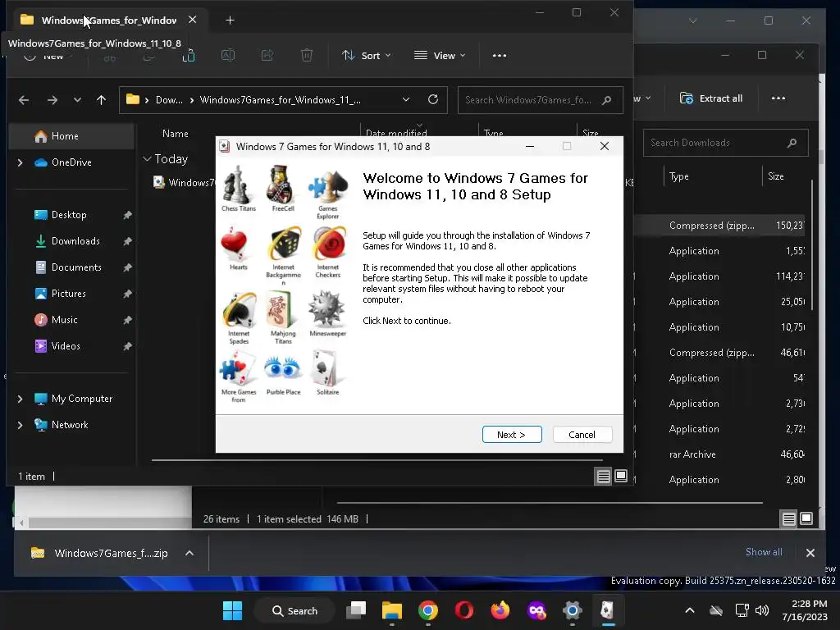The height and width of the screenshot is (630, 840).
Task: Go forward with the Forward arrow
Action: coord(52,100)
